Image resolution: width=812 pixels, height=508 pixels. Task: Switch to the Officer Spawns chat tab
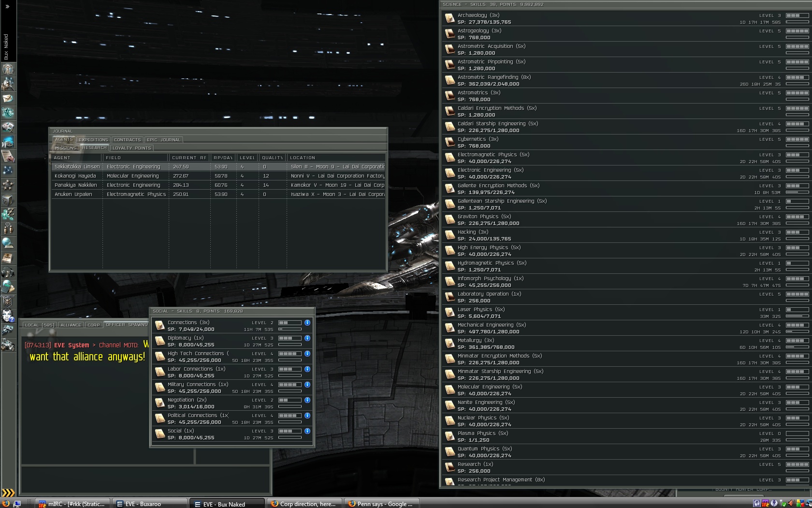tap(126, 325)
